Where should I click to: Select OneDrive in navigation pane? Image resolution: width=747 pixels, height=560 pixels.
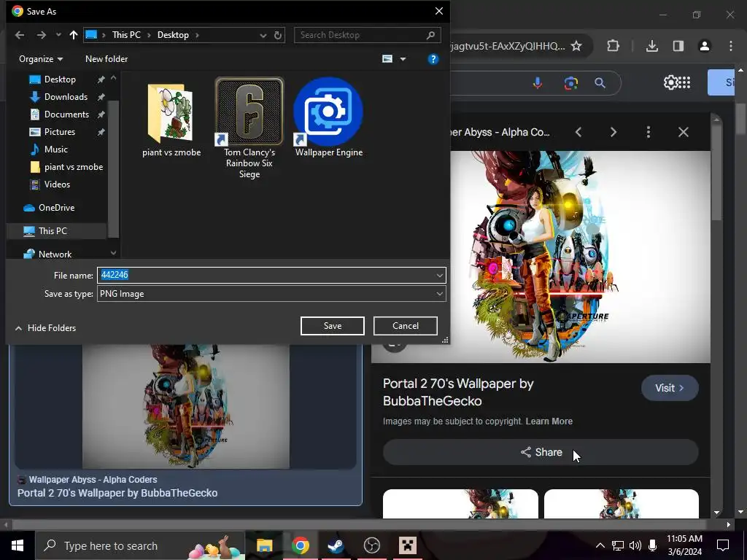pos(55,208)
